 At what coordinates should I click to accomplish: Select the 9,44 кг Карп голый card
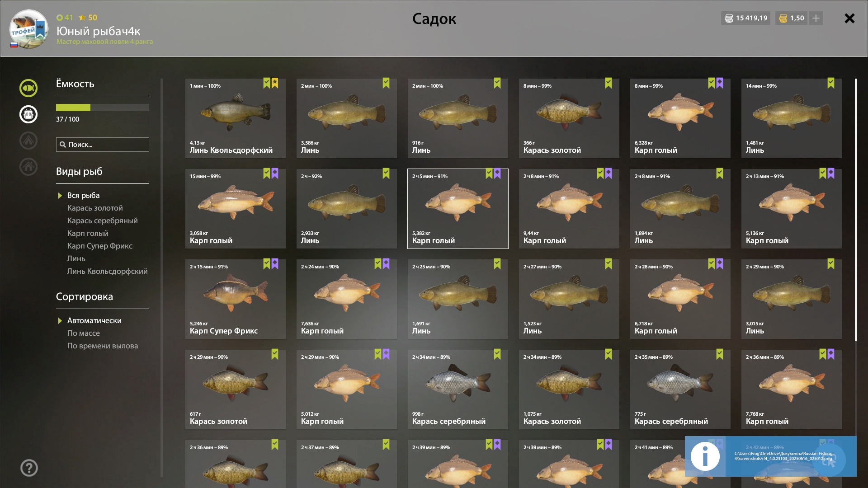click(569, 209)
